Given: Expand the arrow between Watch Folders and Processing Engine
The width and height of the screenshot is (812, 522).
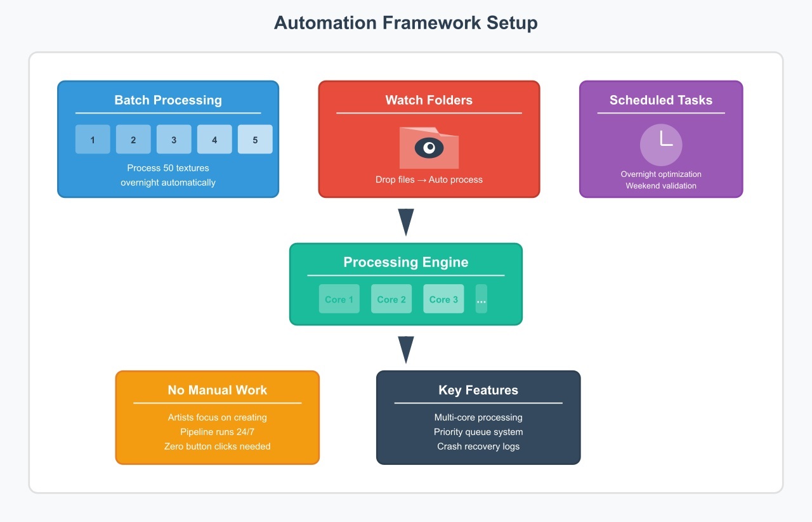Looking at the screenshot, I should click(405, 220).
